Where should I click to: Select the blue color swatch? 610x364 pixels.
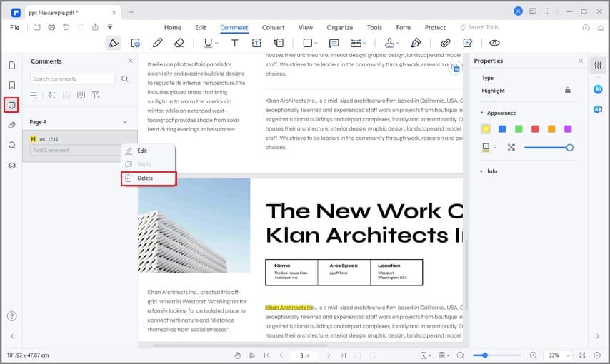502,128
